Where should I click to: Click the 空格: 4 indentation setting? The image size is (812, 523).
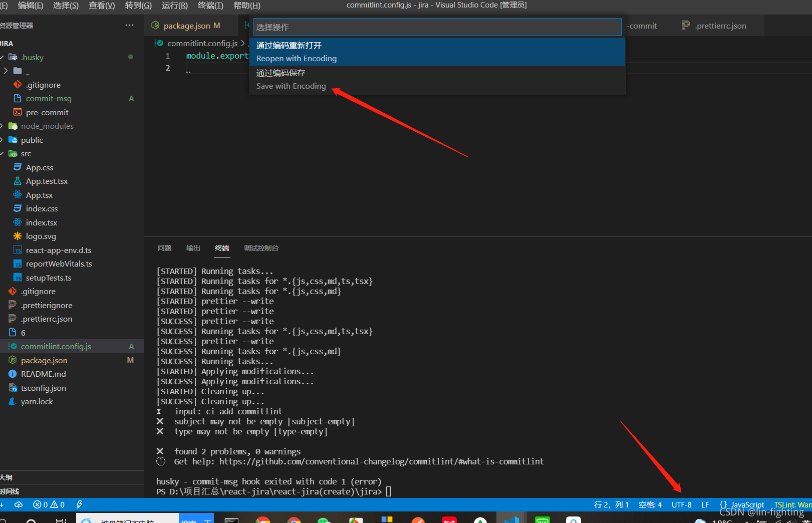(x=650, y=505)
